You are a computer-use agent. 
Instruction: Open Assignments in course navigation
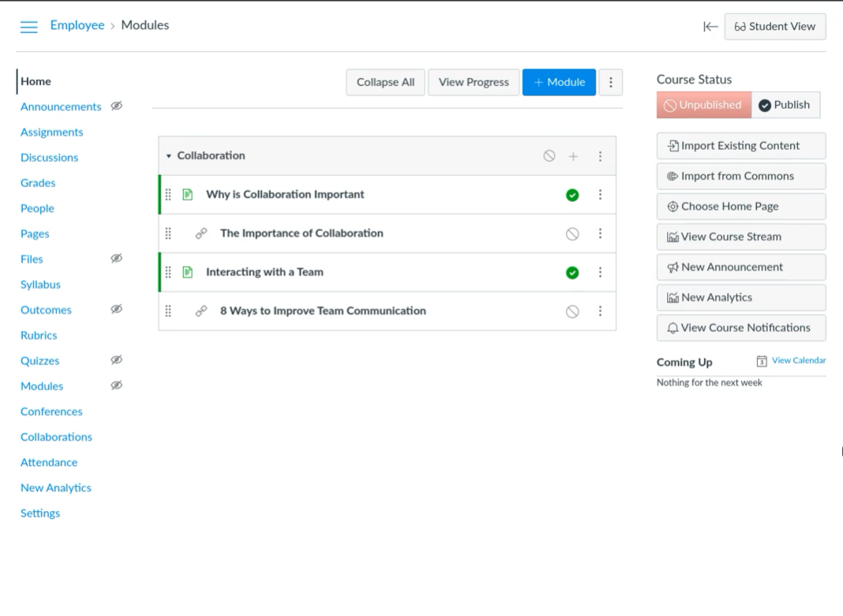coord(51,133)
